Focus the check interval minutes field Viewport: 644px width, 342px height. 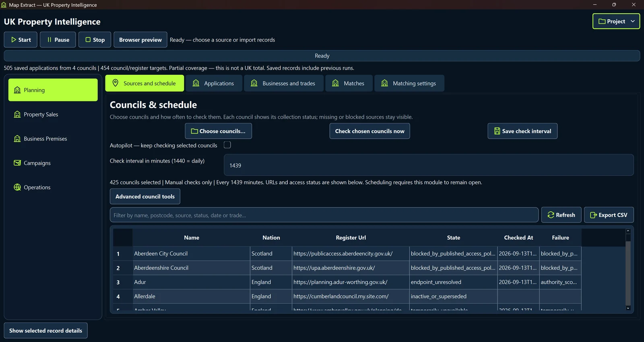tap(429, 165)
